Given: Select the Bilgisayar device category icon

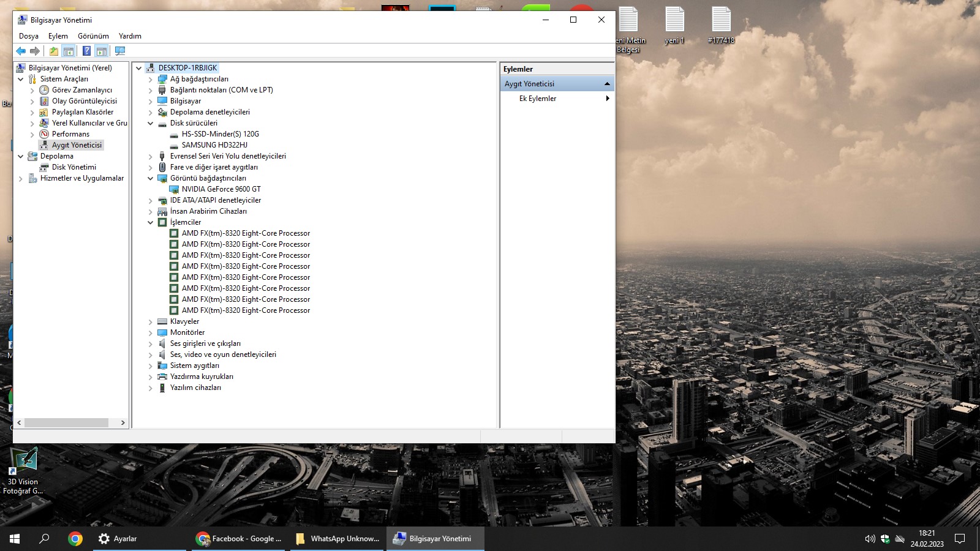Looking at the screenshot, I should click(x=162, y=101).
